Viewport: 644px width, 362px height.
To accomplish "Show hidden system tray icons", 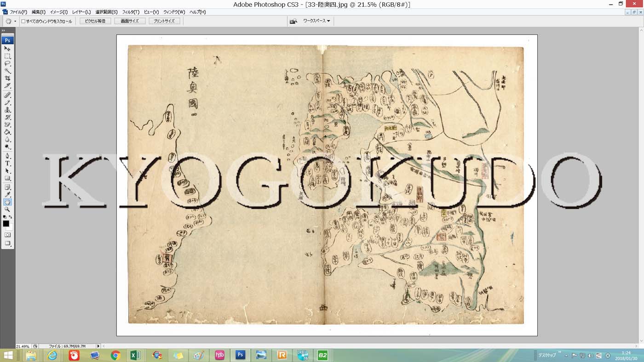I will pyautogui.click(x=566, y=356).
